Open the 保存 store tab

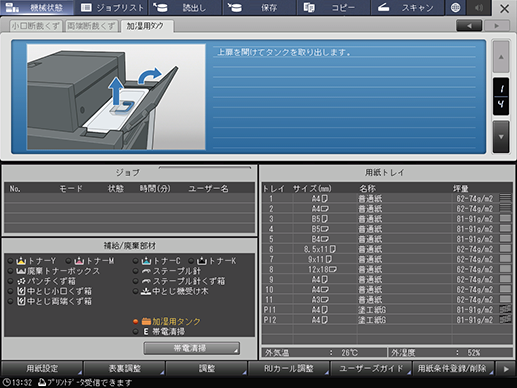point(259,7)
